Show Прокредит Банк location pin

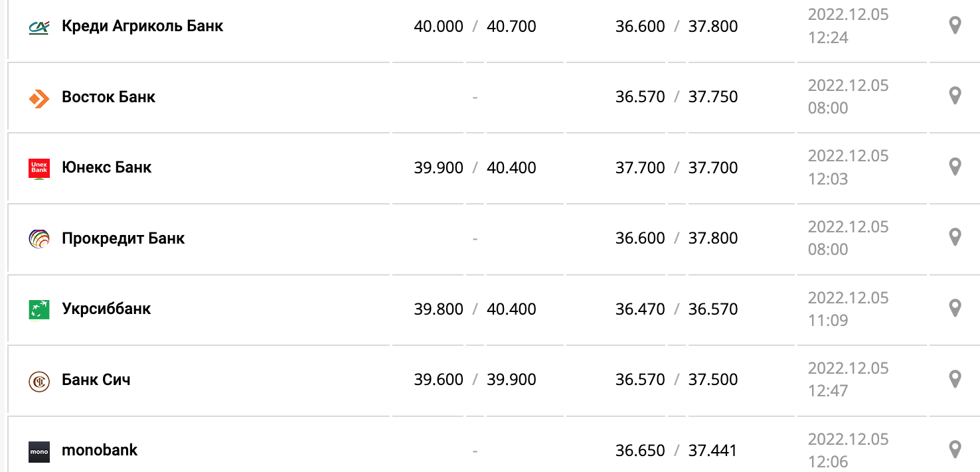pyautogui.click(x=955, y=238)
